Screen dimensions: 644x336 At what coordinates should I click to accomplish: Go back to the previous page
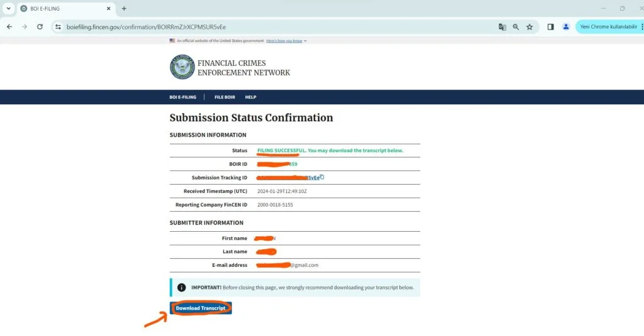click(9, 27)
